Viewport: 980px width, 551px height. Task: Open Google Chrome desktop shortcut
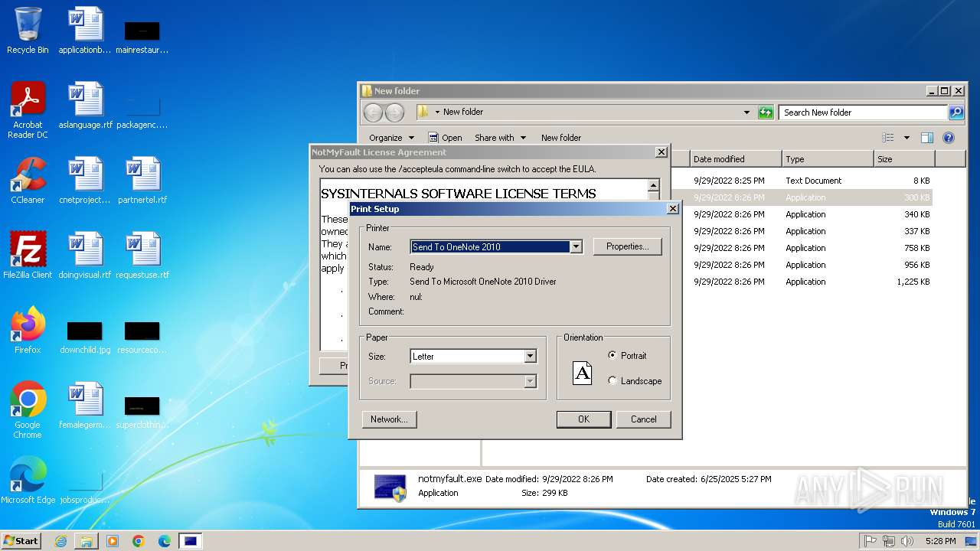pyautogui.click(x=28, y=409)
